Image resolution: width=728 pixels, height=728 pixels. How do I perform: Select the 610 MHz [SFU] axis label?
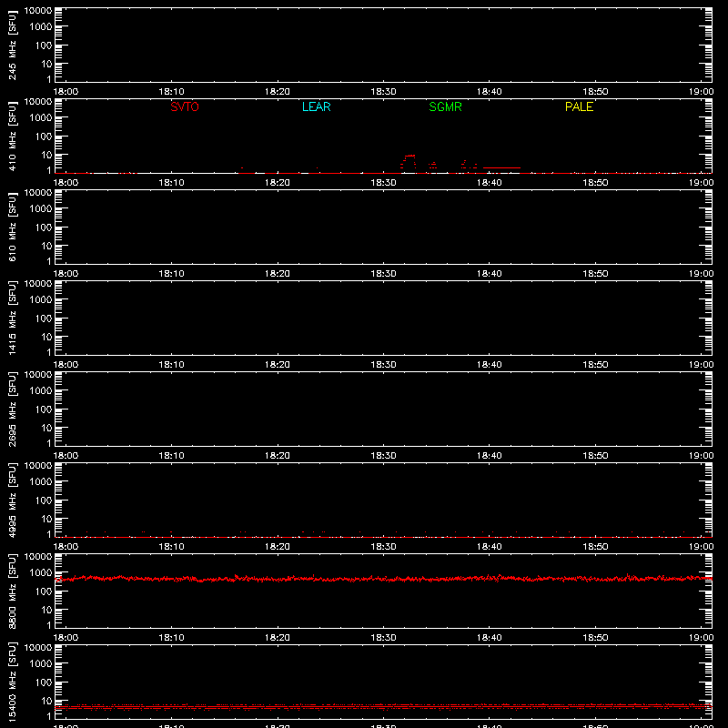tap(12, 227)
